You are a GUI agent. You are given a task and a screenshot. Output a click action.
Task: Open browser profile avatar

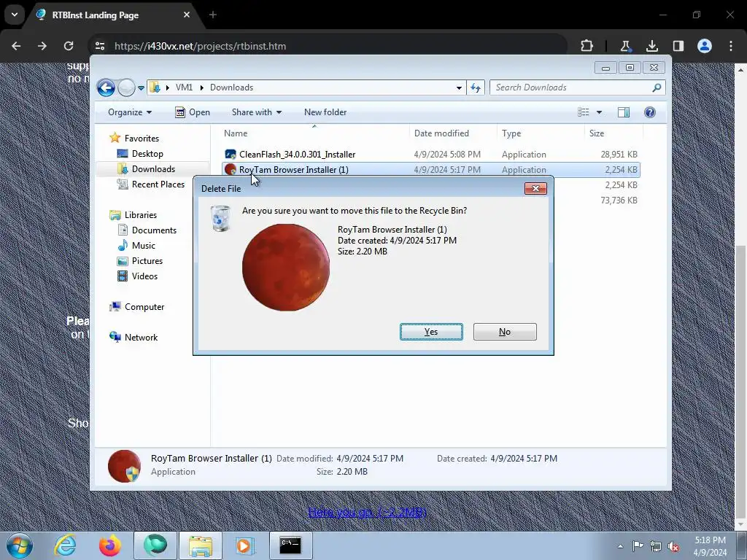(705, 46)
